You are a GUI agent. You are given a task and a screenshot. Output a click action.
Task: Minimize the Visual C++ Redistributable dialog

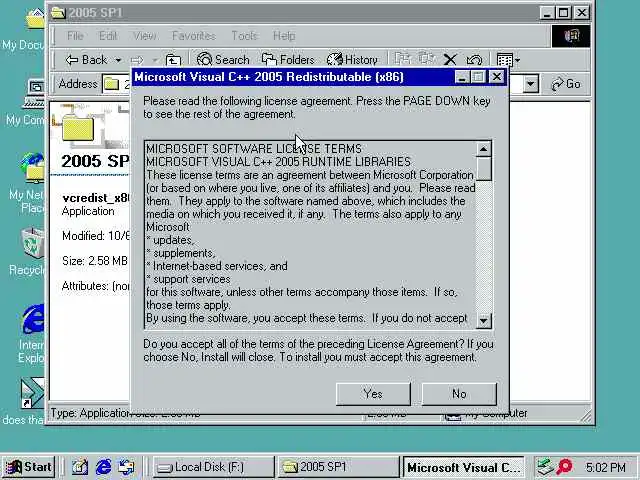462,77
